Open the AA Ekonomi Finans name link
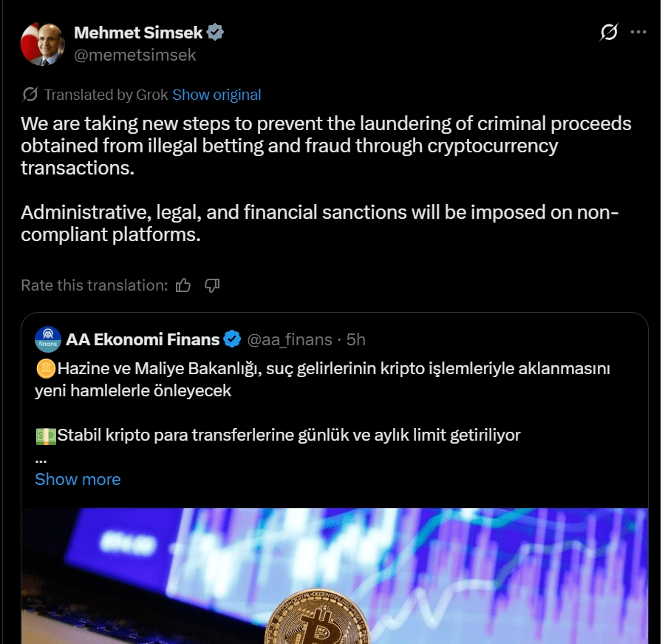 pyautogui.click(x=143, y=339)
